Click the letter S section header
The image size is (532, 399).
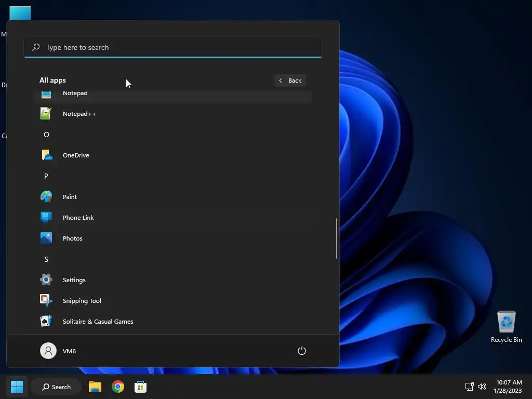(46, 259)
